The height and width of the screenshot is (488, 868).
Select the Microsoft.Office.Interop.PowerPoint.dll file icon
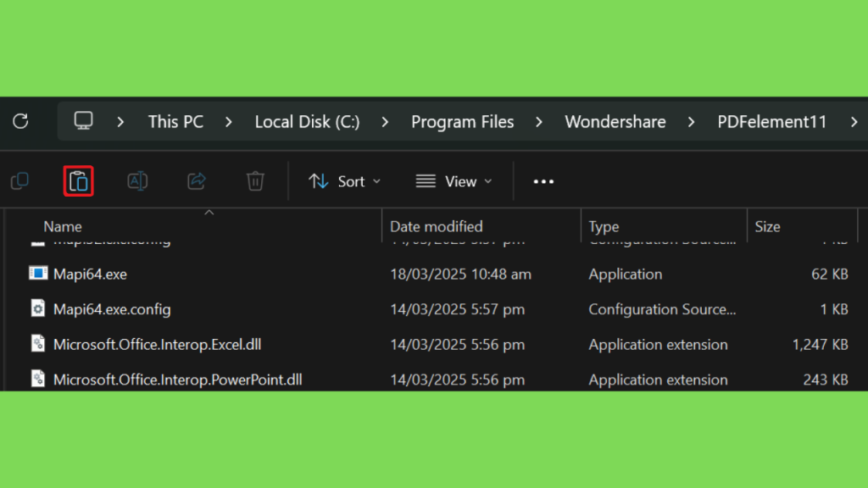[x=37, y=380]
